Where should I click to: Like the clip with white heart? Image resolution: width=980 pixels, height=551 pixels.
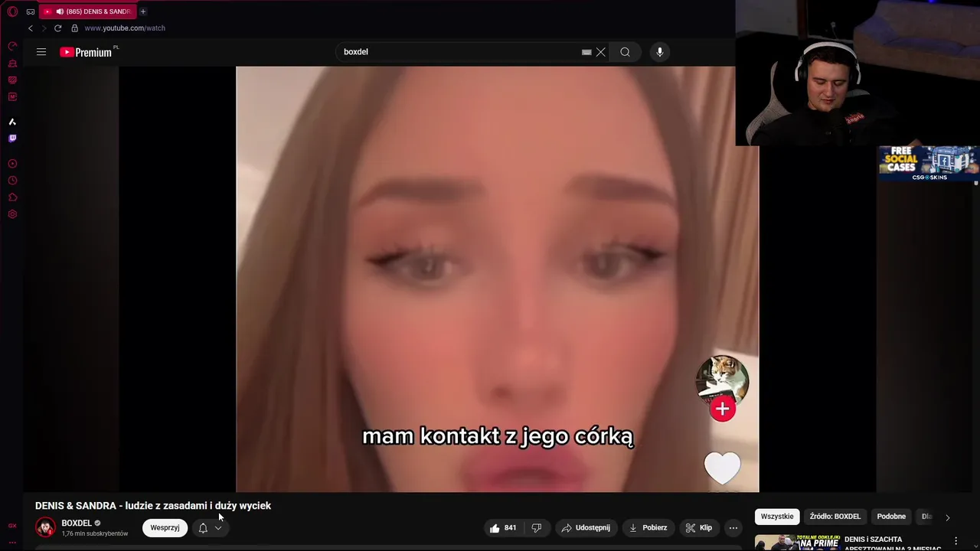tap(723, 468)
